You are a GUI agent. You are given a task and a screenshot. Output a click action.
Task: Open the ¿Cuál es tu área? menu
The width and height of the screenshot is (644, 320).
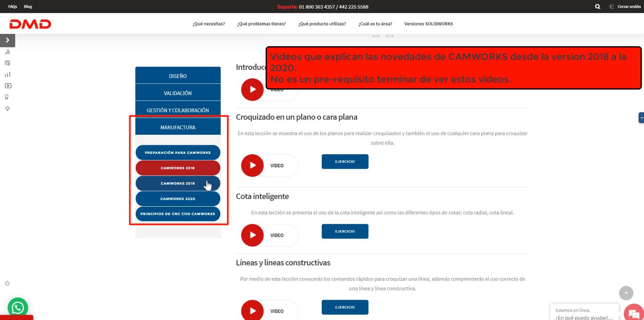point(375,24)
